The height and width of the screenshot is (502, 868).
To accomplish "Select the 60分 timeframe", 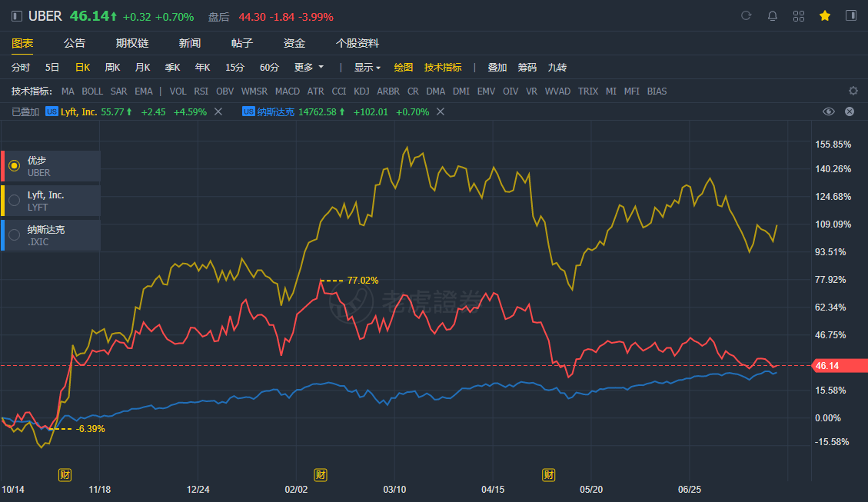I will tap(269, 68).
